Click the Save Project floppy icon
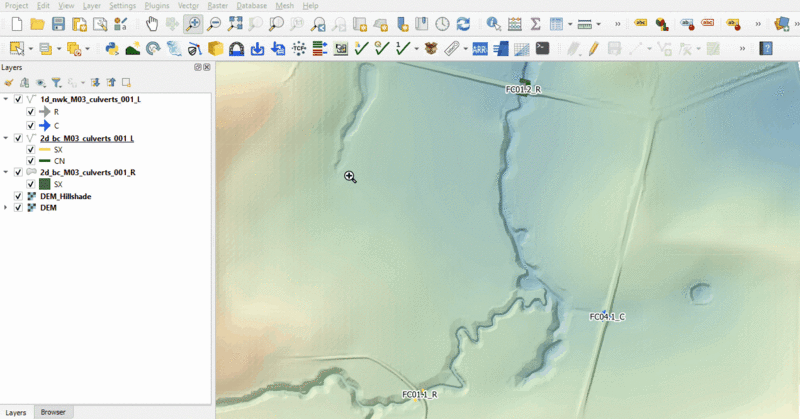800x419 pixels. tap(58, 23)
